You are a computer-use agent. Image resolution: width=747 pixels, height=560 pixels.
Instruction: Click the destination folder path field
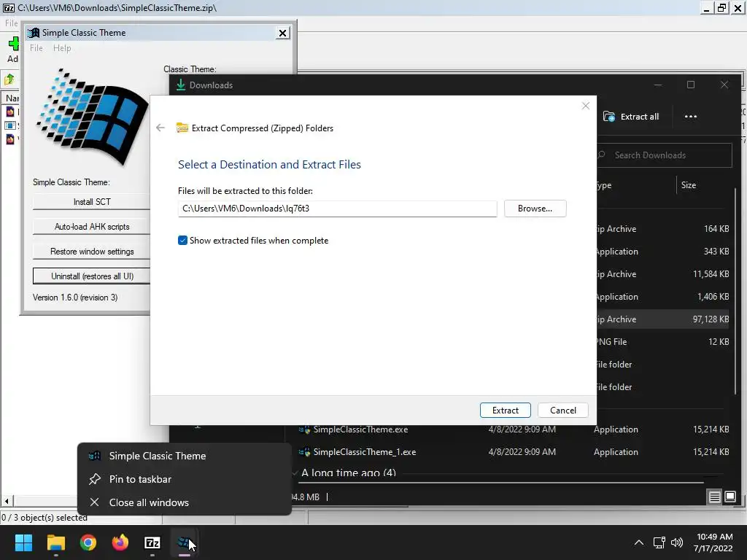click(x=337, y=209)
